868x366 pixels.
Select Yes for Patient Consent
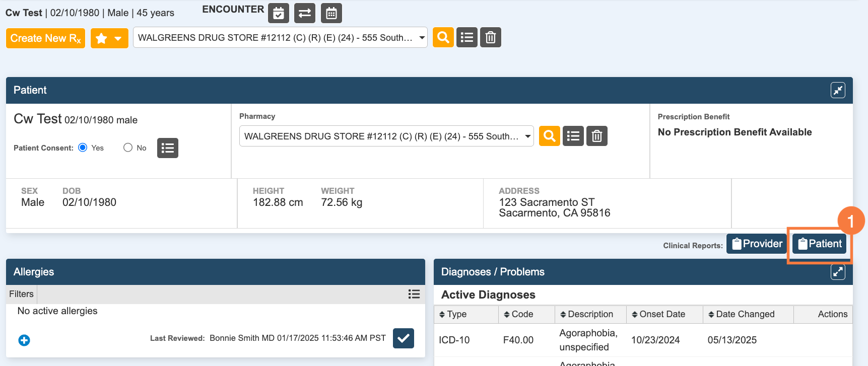coord(83,148)
